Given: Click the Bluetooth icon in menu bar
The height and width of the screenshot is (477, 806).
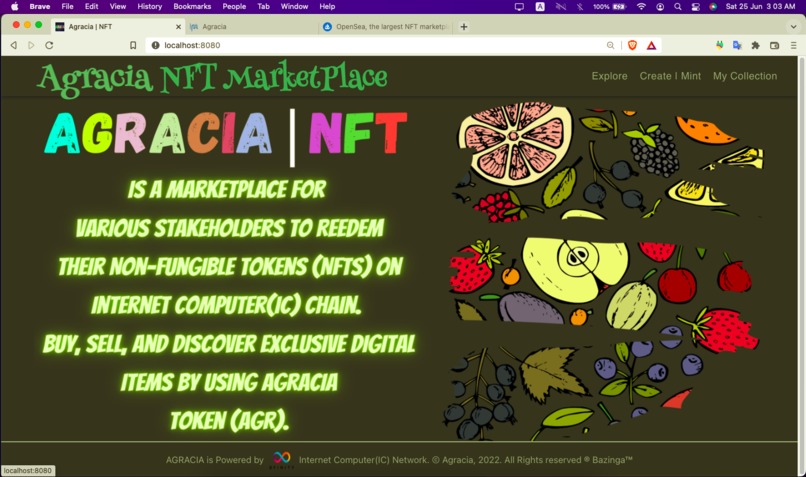Looking at the screenshot, I should [580, 7].
